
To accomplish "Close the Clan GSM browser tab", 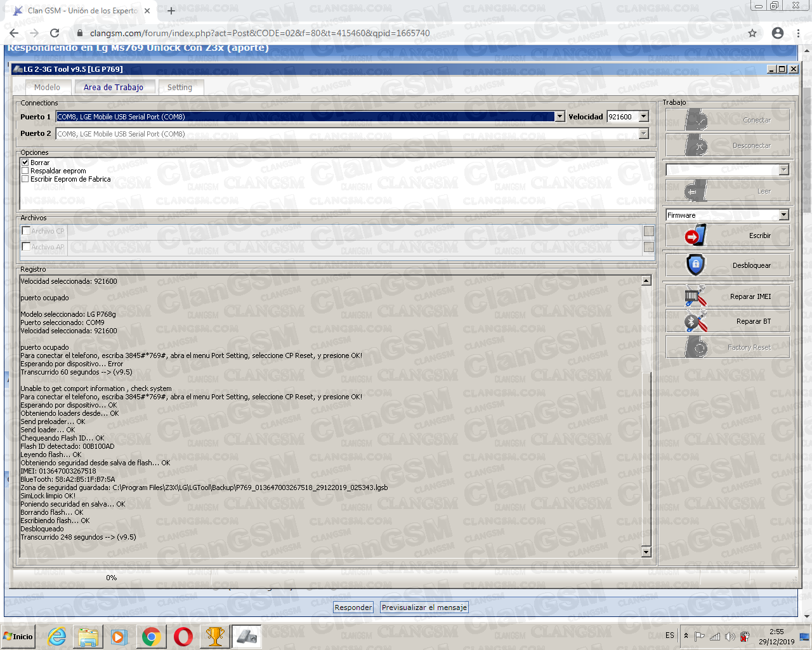I will [147, 11].
